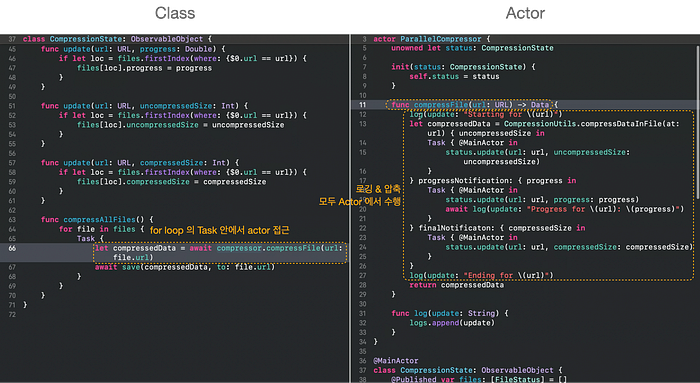Click the init(status: CompressionState) line
700x383 pixels.
coord(463,67)
